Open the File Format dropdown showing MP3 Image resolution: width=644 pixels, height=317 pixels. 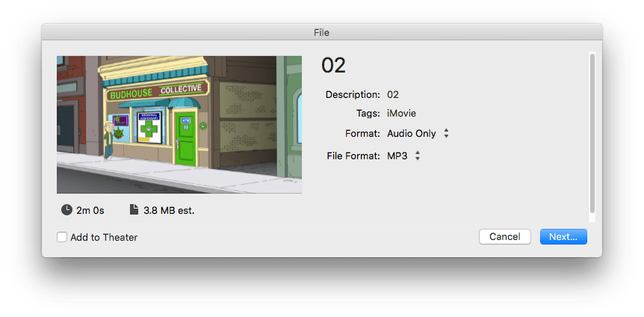(x=403, y=156)
